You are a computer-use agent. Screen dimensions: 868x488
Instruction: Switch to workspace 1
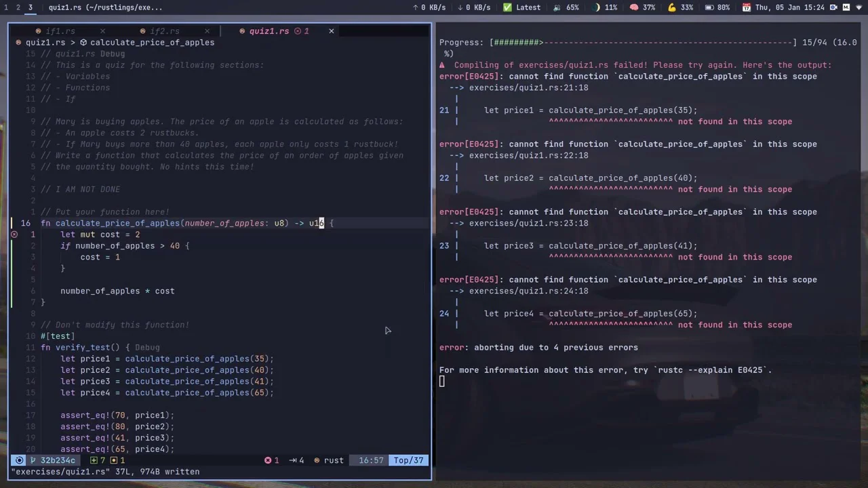(x=6, y=7)
